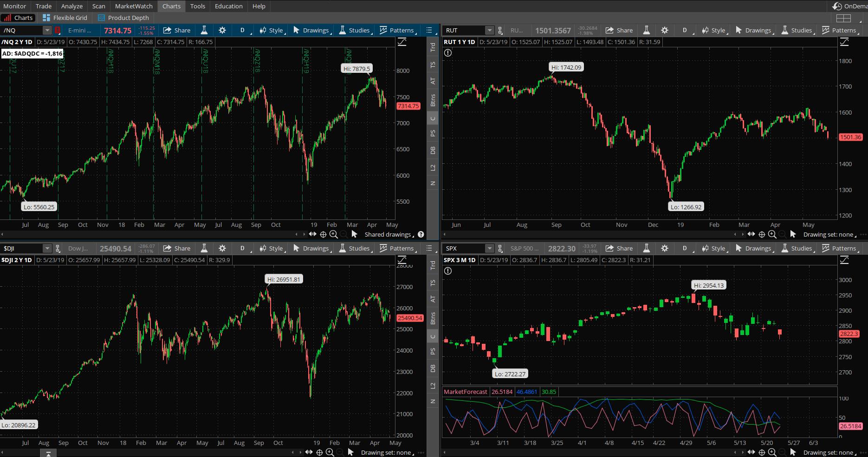Click the info alert icon on SPX chart
Viewport: 868px width, 457px height.
tap(448, 271)
